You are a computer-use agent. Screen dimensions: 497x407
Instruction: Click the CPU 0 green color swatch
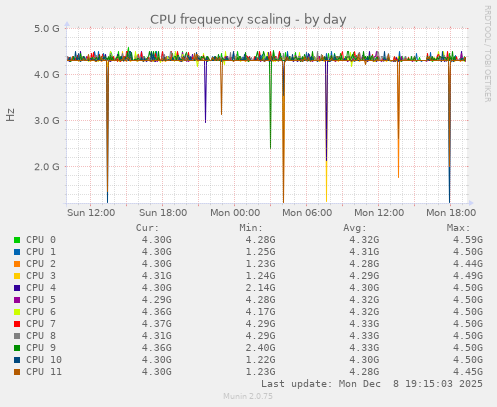(17, 240)
